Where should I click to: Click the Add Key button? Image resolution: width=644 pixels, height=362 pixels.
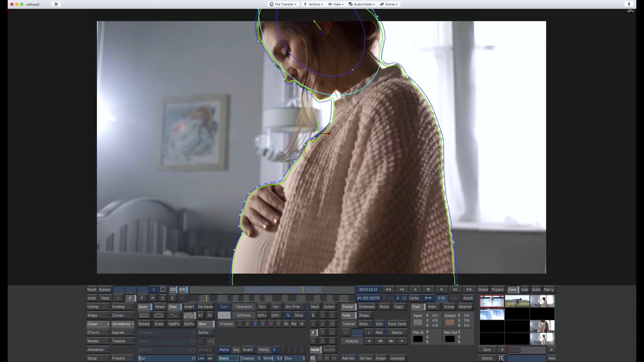click(x=348, y=358)
